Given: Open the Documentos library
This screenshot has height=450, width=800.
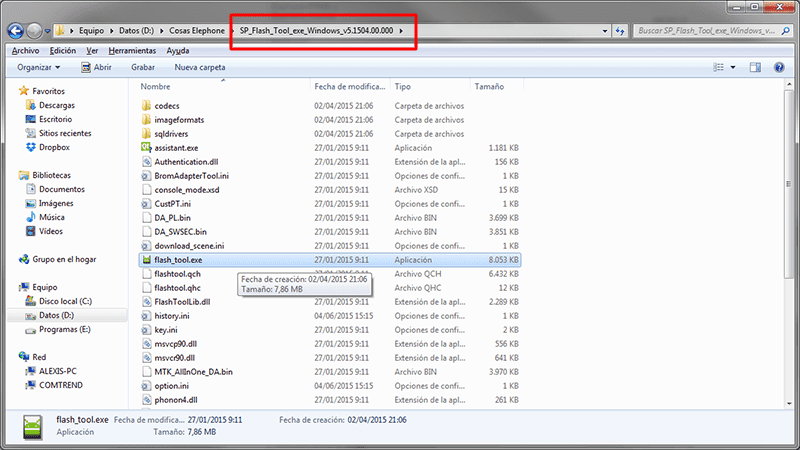Looking at the screenshot, I should (62, 189).
